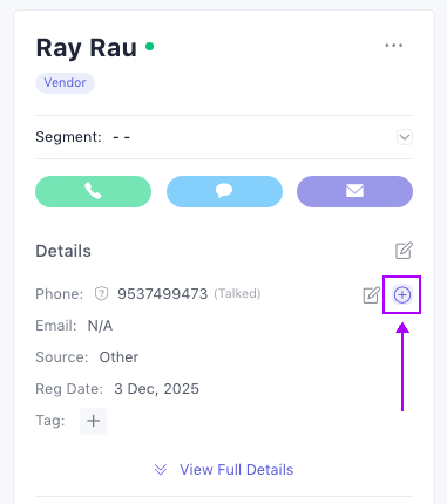The image size is (447, 504).
Task: Click the Talked status label
Action: [237, 294]
